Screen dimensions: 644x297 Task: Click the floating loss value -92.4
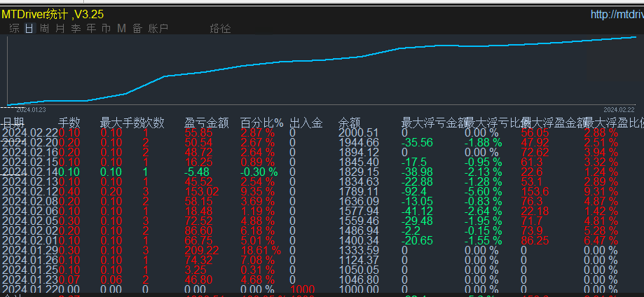click(x=414, y=191)
